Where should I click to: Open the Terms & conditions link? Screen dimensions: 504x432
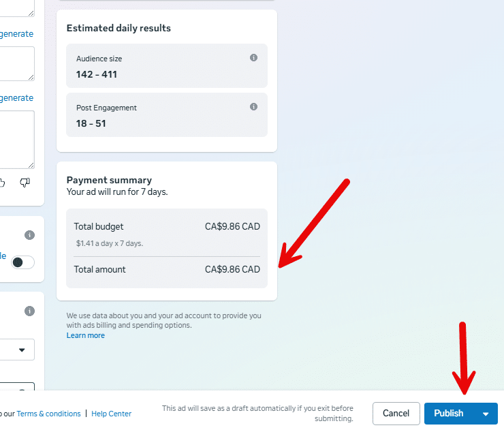pos(48,414)
